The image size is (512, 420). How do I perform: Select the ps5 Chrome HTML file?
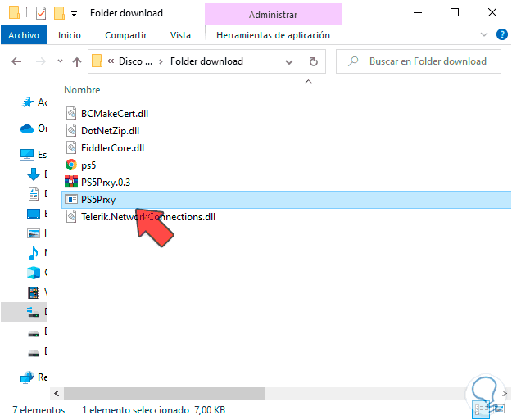[x=88, y=165]
